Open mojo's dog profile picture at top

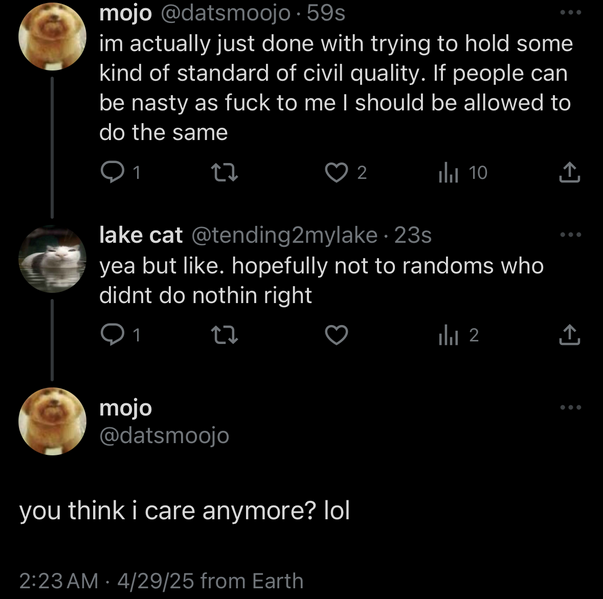coord(55,35)
